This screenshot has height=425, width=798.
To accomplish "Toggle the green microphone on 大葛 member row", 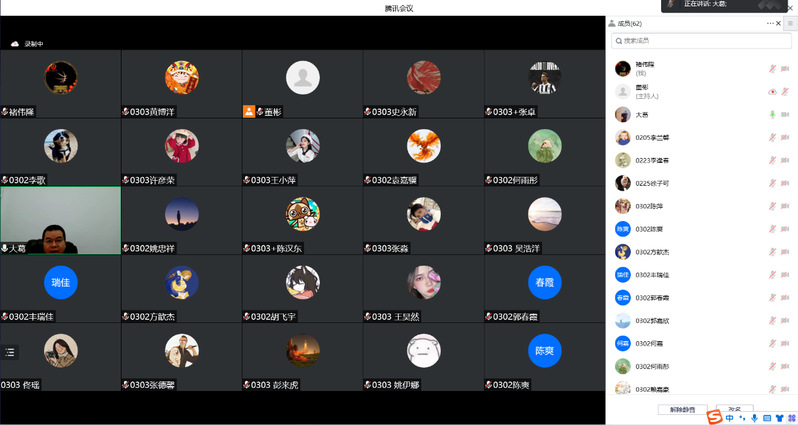I will tap(772, 115).
